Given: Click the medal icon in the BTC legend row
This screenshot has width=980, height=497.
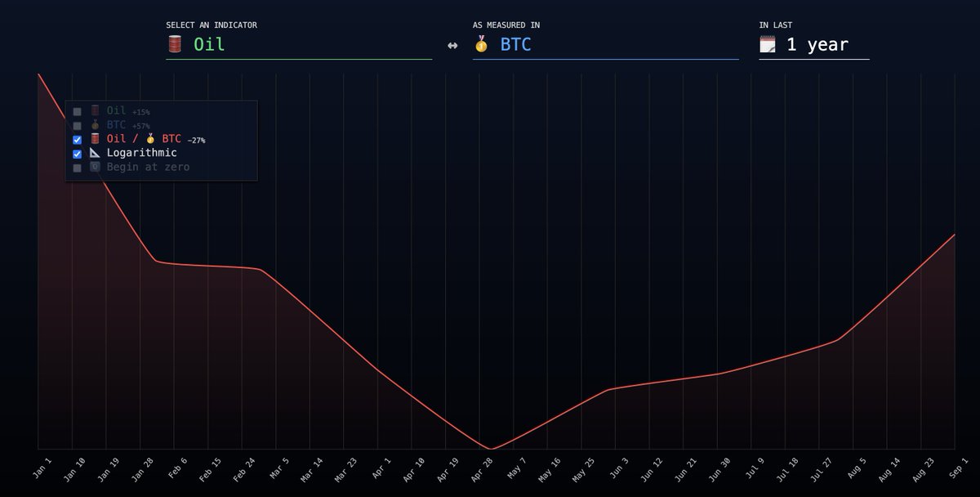Looking at the screenshot, I should (95, 125).
